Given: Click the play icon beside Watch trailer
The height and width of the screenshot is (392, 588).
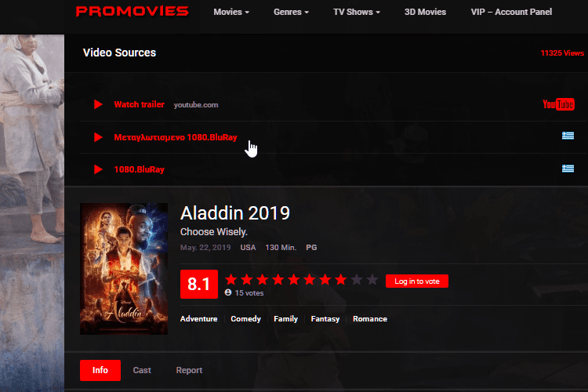Looking at the screenshot, I should point(98,104).
